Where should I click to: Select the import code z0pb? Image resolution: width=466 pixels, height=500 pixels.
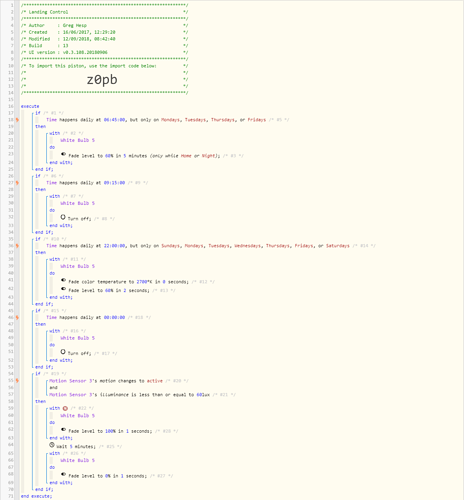tap(102, 80)
